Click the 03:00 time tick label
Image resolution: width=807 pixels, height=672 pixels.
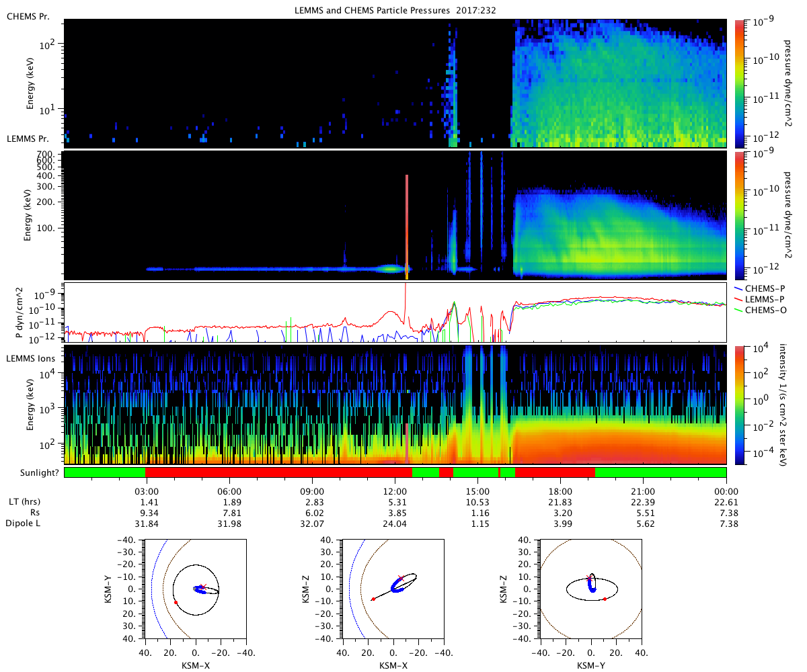pyautogui.click(x=147, y=491)
